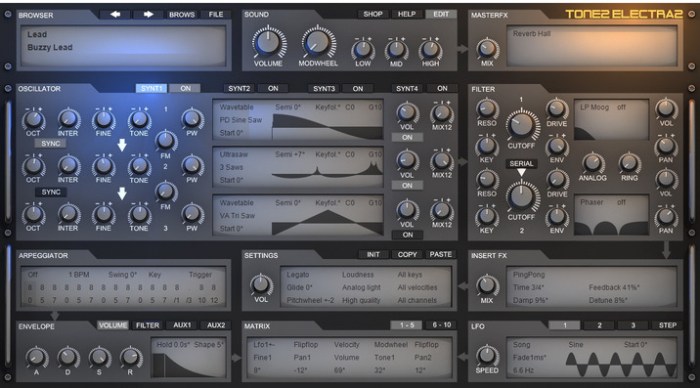This screenshot has height=388, width=700.
Task: Click filter 1 CUTOFF knob
Action: click(521, 125)
